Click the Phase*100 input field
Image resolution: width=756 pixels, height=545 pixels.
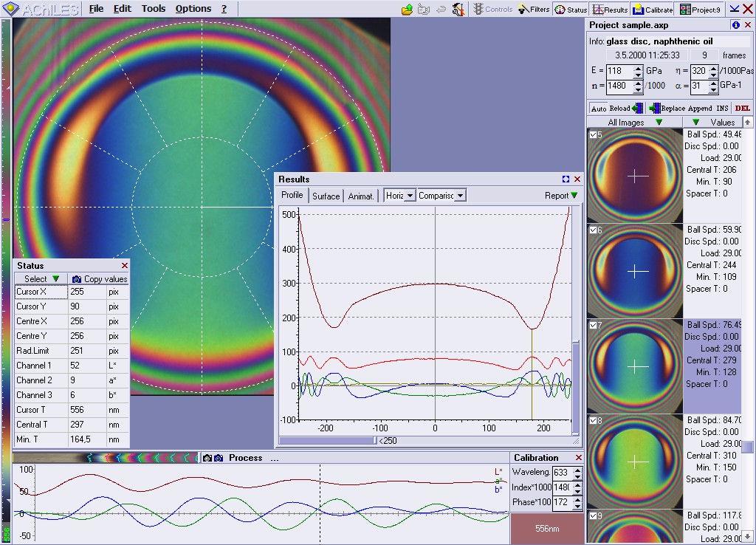click(x=563, y=503)
